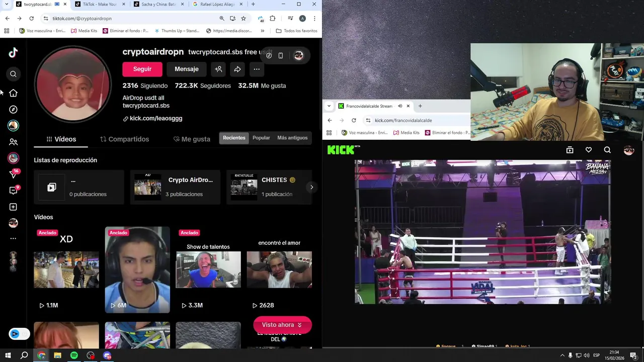Image resolution: width=644 pixels, height=362 pixels.
Task: Open Chrome extensions puzzle icon
Action: point(273,19)
